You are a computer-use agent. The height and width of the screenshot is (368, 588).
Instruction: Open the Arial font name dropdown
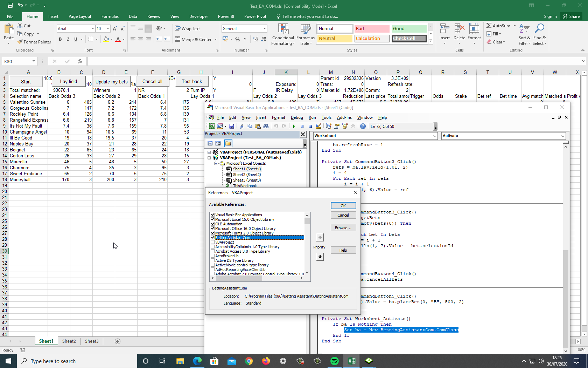click(x=93, y=29)
